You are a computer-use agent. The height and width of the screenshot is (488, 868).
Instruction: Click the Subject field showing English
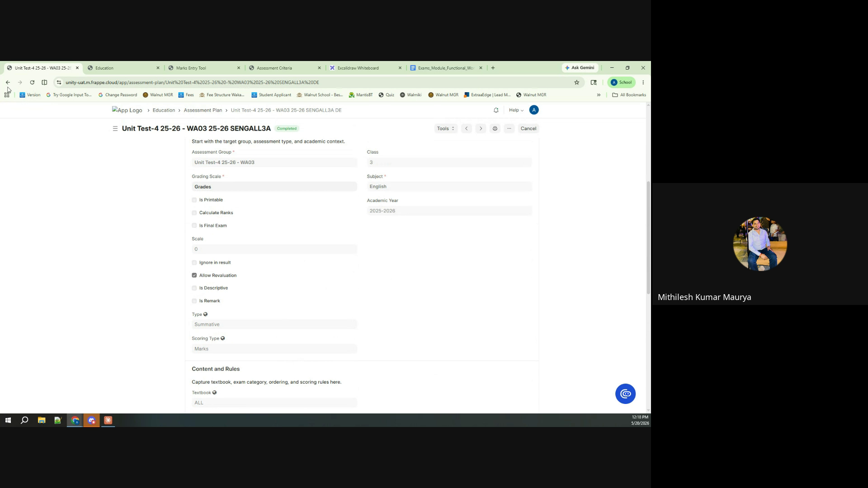(449, 187)
